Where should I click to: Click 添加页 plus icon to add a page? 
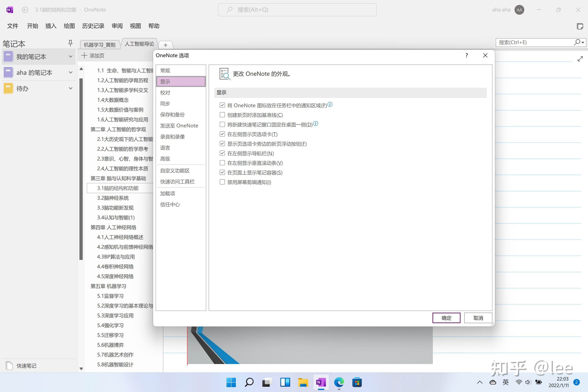click(x=84, y=56)
